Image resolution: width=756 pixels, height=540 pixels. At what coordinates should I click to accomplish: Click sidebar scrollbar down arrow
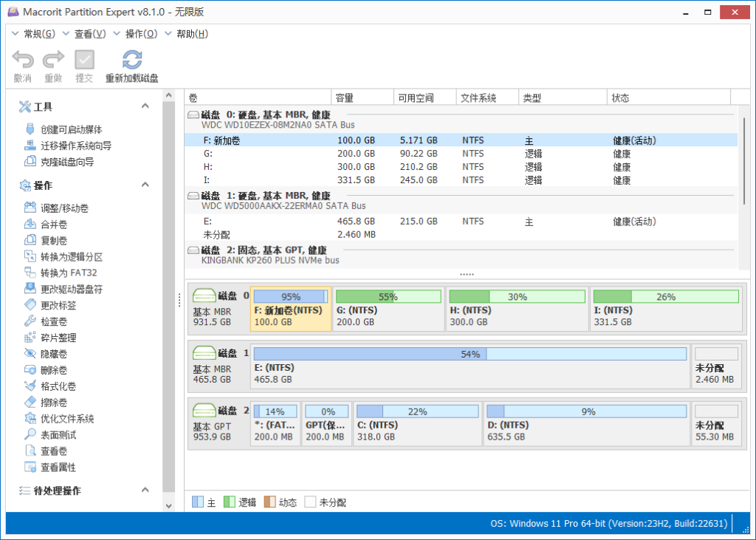[x=169, y=506]
